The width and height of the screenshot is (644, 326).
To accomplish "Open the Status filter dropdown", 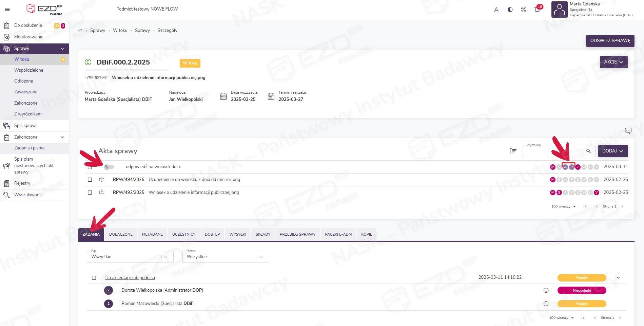I will coord(226,257).
